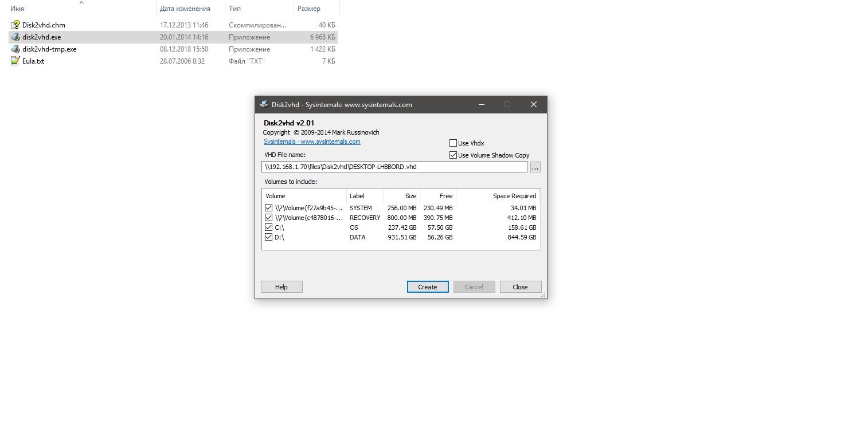Click the SYSTEM label in the volumes list
868x448 pixels.
pos(361,208)
